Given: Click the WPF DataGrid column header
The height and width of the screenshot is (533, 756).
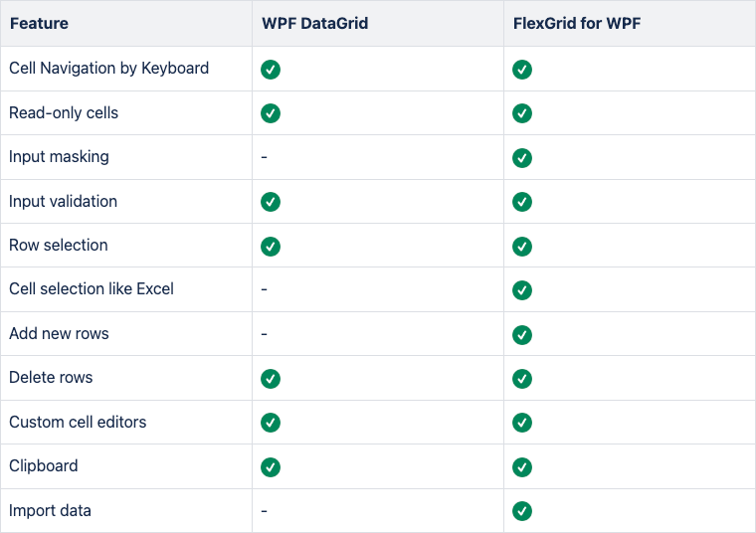Looking at the screenshot, I should (315, 23).
